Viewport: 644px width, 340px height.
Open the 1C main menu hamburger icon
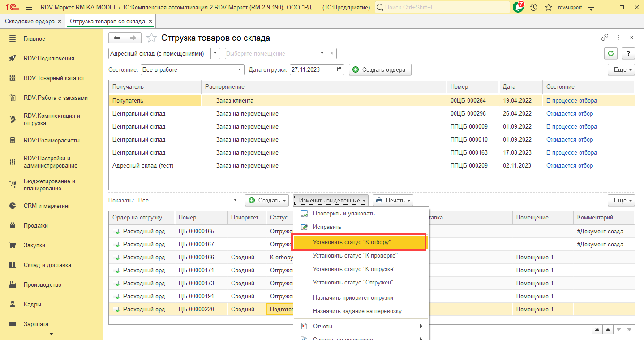click(29, 8)
